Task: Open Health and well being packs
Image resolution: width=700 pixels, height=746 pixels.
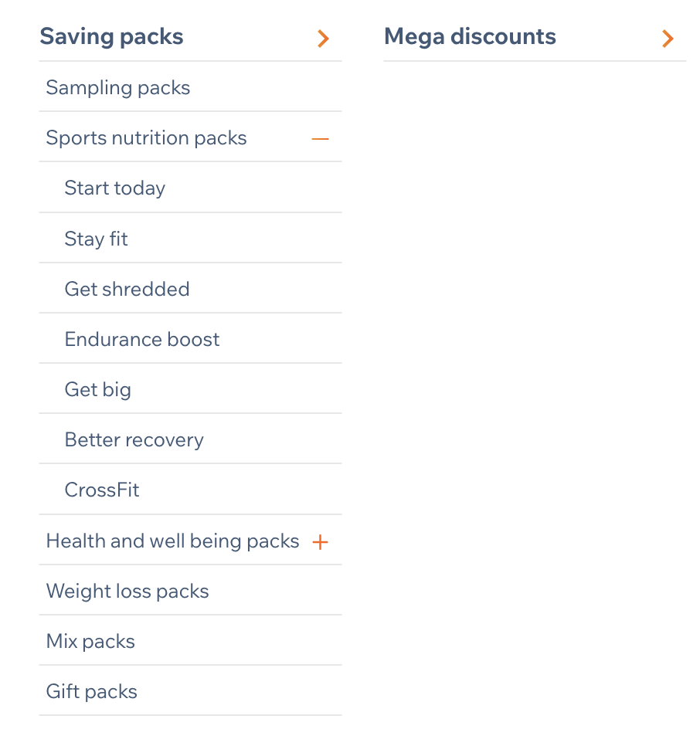Action: coord(173,541)
